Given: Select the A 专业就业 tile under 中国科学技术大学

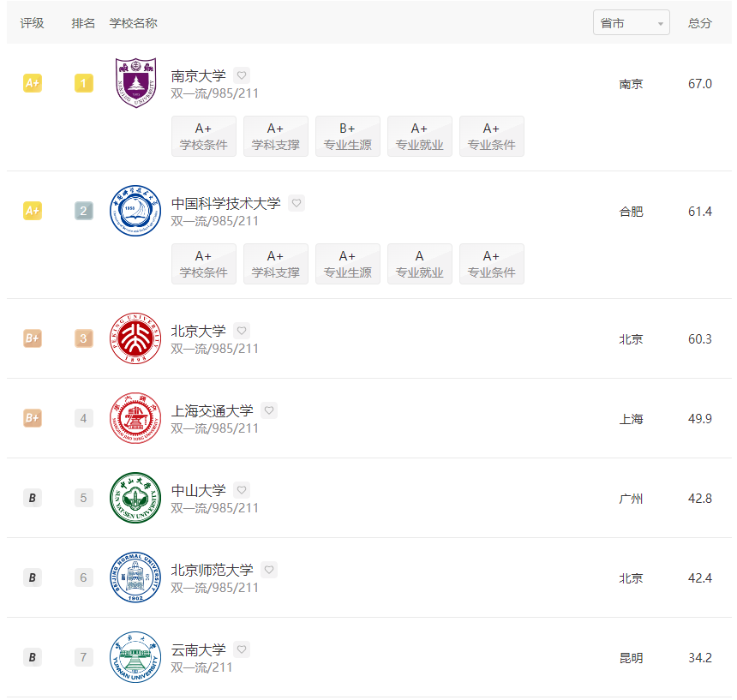Looking at the screenshot, I should click(420, 264).
